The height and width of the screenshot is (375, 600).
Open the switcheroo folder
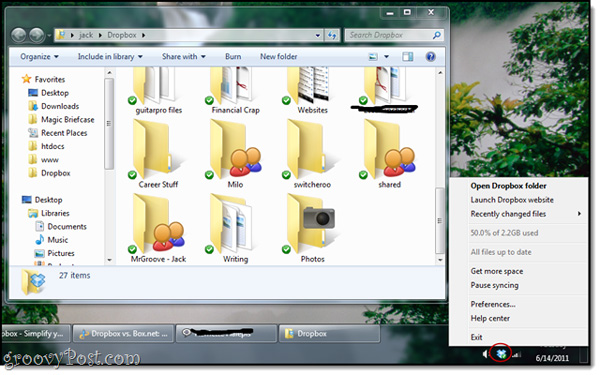coord(312,153)
